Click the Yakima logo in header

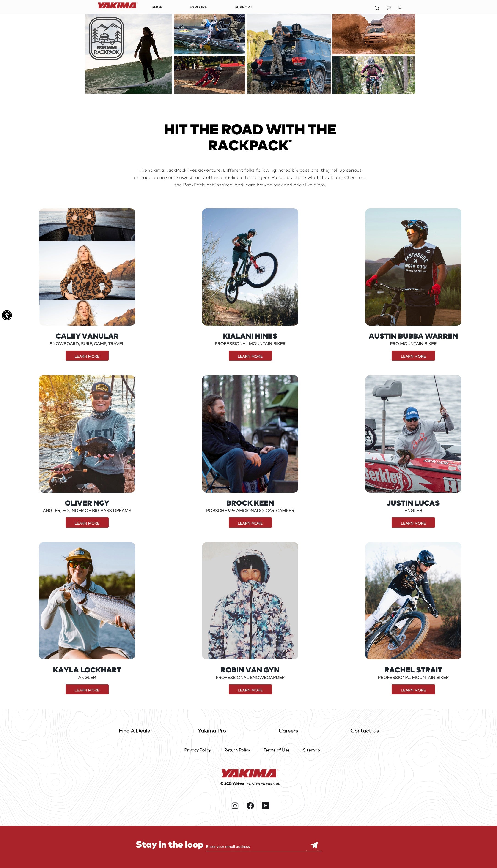[x=117, y=5]
